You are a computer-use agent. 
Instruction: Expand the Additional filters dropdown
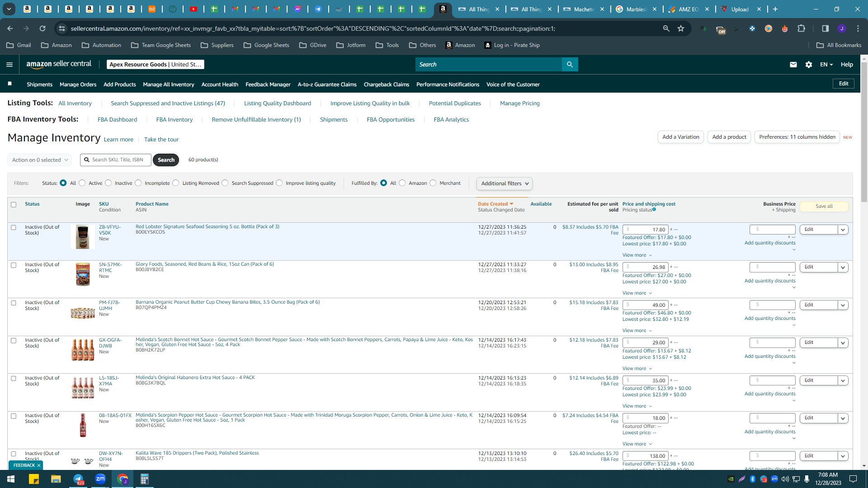[x=504, y=183]
